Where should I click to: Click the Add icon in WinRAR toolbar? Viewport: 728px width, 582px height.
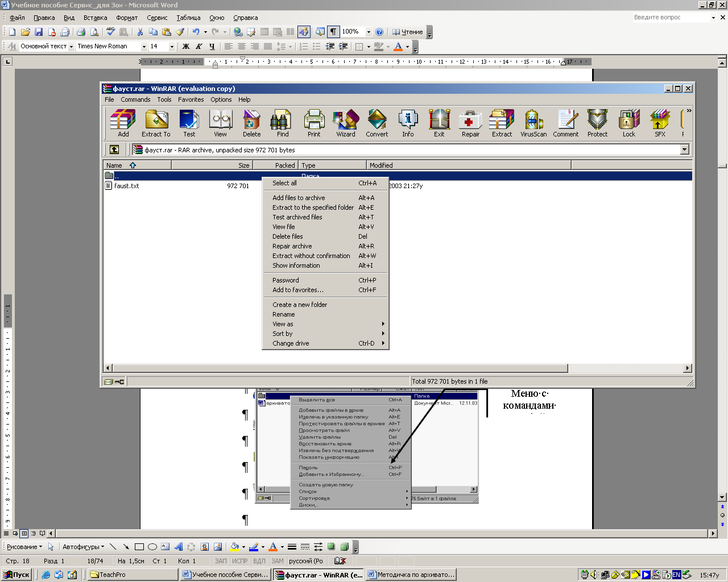tap(123, 123)
